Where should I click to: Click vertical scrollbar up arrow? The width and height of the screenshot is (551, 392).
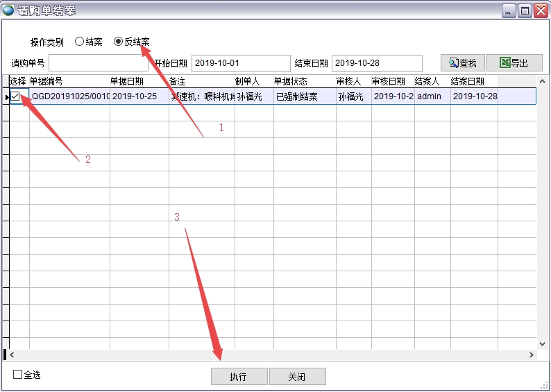coord(543,81)
